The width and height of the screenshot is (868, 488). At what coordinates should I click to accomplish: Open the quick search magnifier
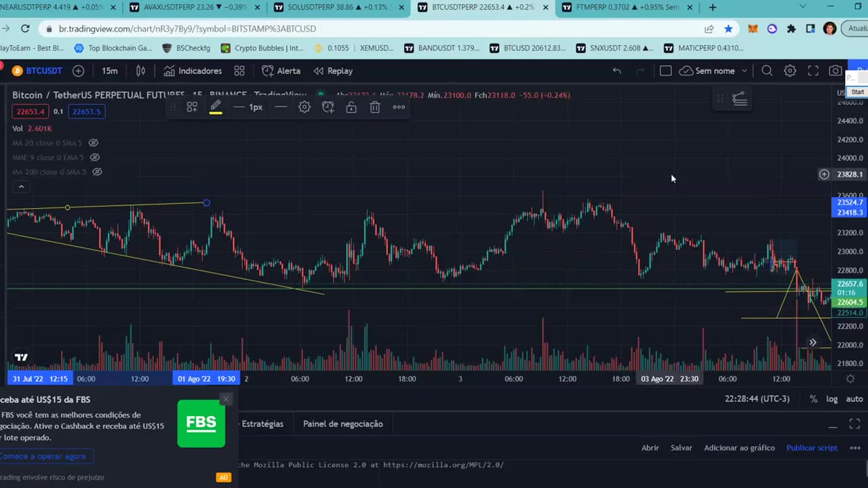pyautogui.click(x=767, y=70)
